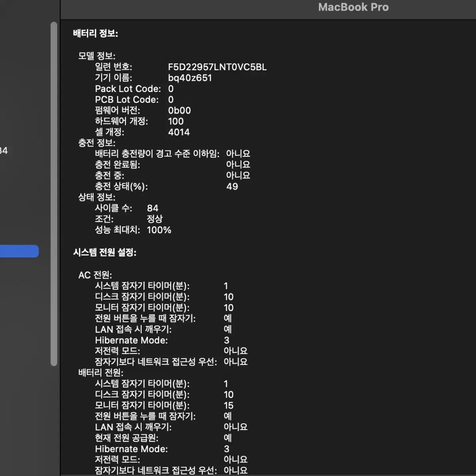Click the 배터리 충전량이 경고 수준 이하임 label
The width and height of the screenshot is (476, 476).
[157, 154]
